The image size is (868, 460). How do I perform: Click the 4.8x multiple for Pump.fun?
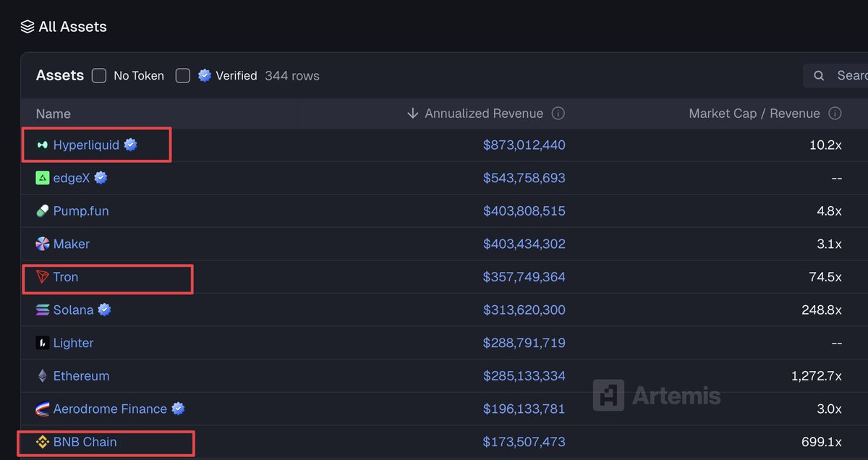[x=829, y=211]
